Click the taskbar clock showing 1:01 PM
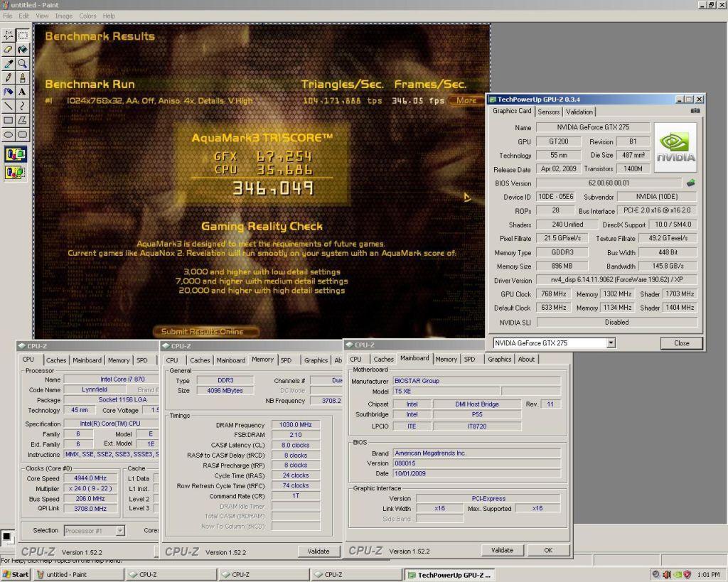 click(x=708, y=575)
